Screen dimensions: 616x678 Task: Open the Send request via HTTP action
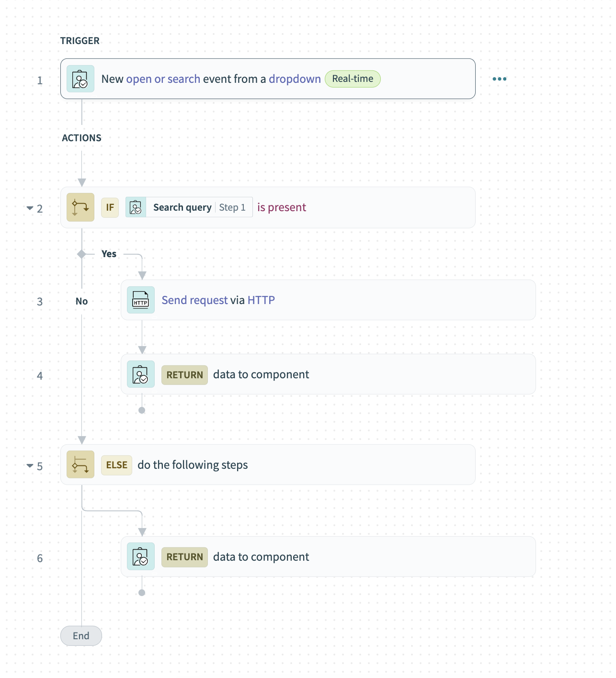click(218, 300)
